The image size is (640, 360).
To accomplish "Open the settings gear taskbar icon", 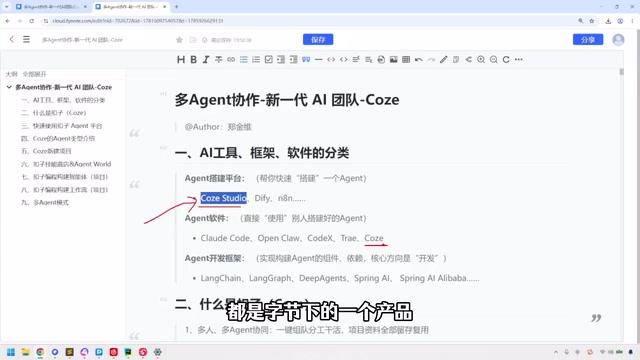I will click(158, 352).
